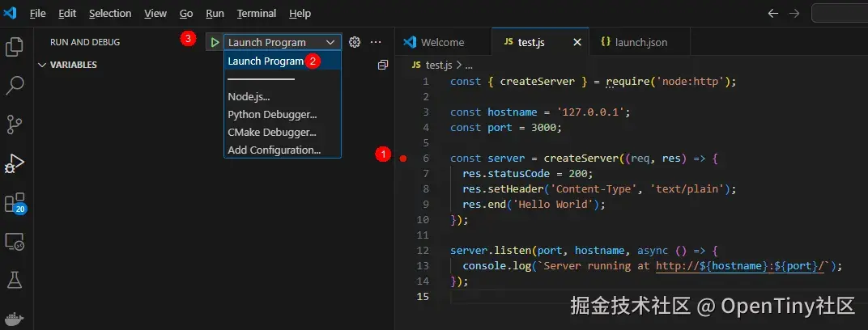
Task: Open the Selection menu
Action: [x=110, y=13]
